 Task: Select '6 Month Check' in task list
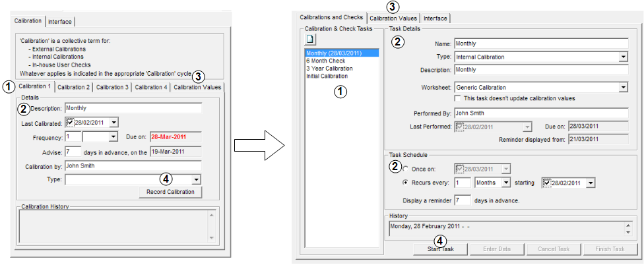(326, 61)
